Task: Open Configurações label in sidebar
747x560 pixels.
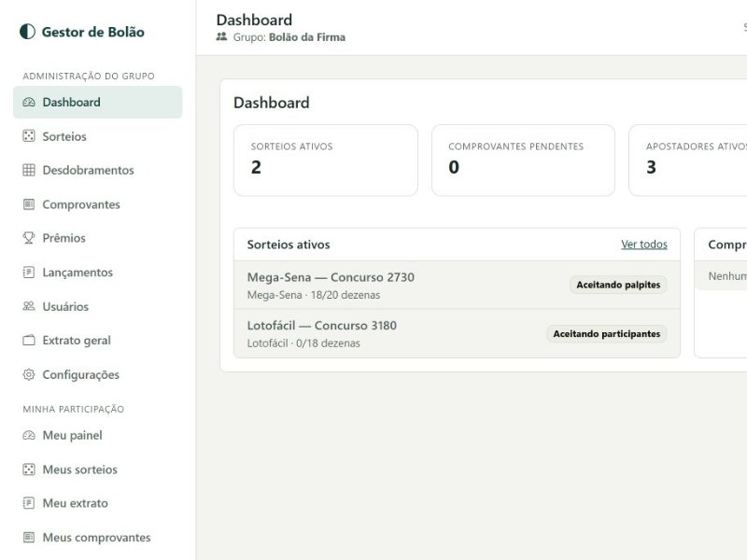Action: (80, 375)
